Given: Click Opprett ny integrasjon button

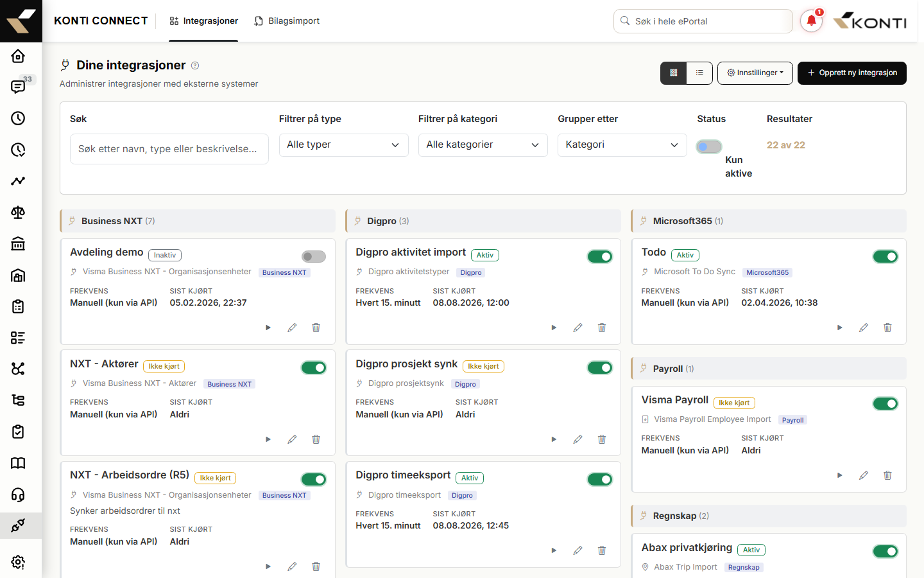Looking at the screenshot, I should point(852,73).
